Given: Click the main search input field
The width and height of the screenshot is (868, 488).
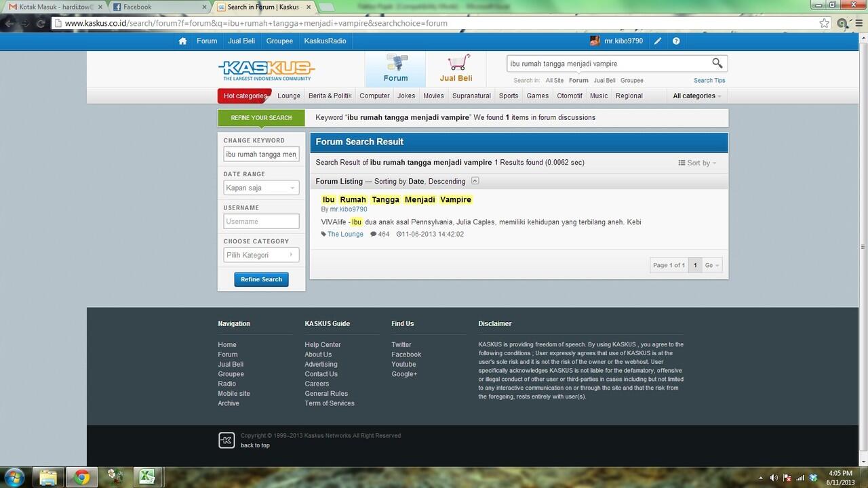Looking at the screenshot, I should tap(608, 64).
